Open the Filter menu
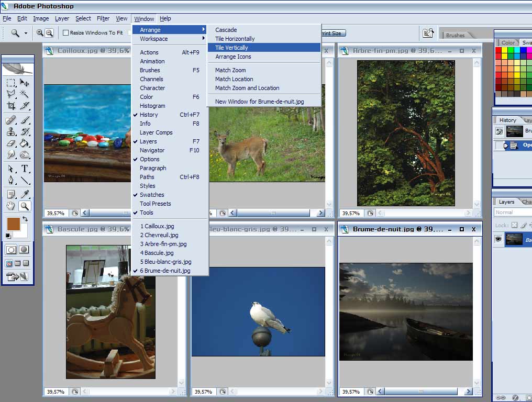The height and width of the screenshot is (402, 532). (103, 18)
